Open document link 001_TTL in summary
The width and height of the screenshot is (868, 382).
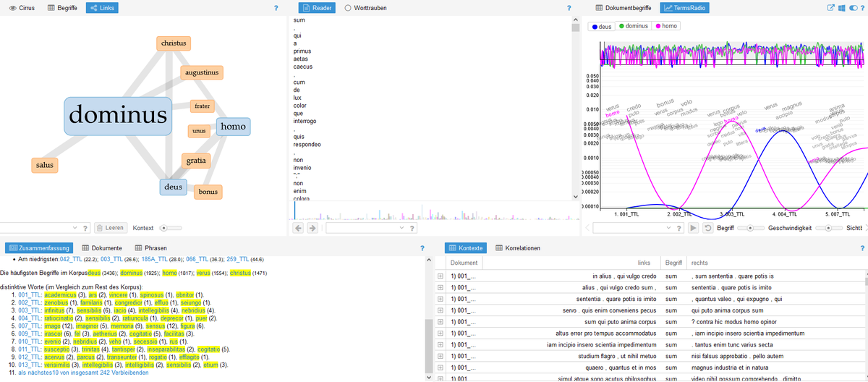tap(30, 295)
